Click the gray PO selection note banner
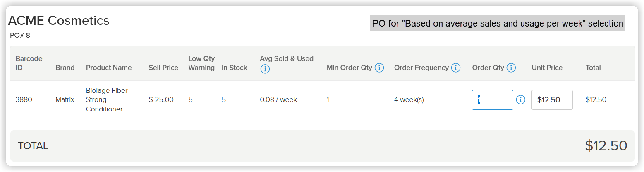644x172 pixels. 498,24
